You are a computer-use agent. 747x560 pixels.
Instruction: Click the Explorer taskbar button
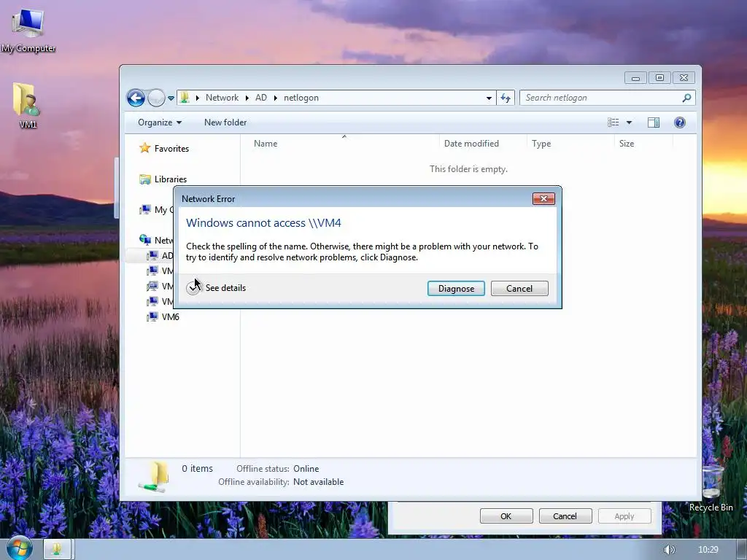point(57,549)
